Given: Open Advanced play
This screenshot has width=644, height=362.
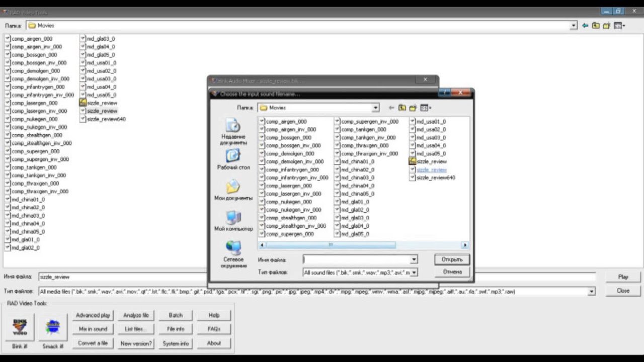Looking at the screenshot, I should click(93, 315).
